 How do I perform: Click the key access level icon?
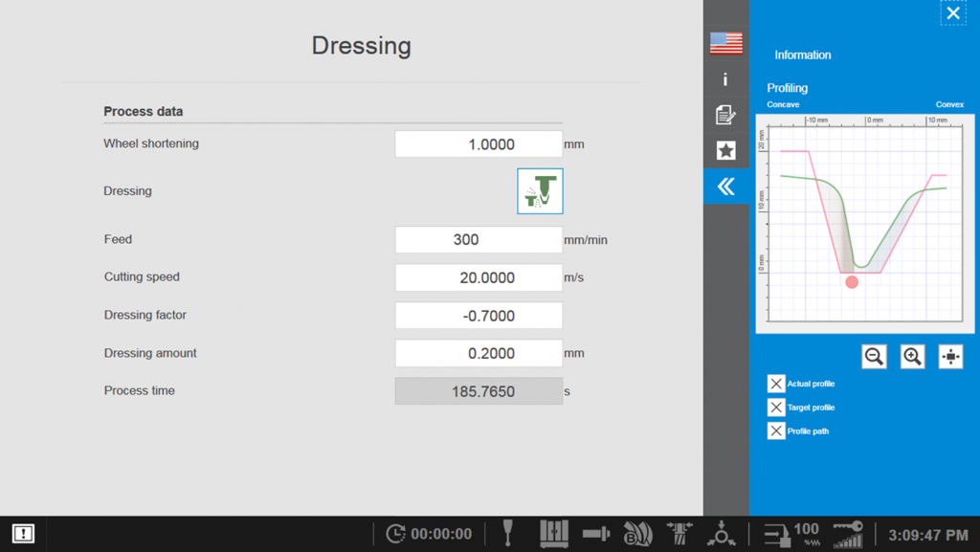(848, 534)
